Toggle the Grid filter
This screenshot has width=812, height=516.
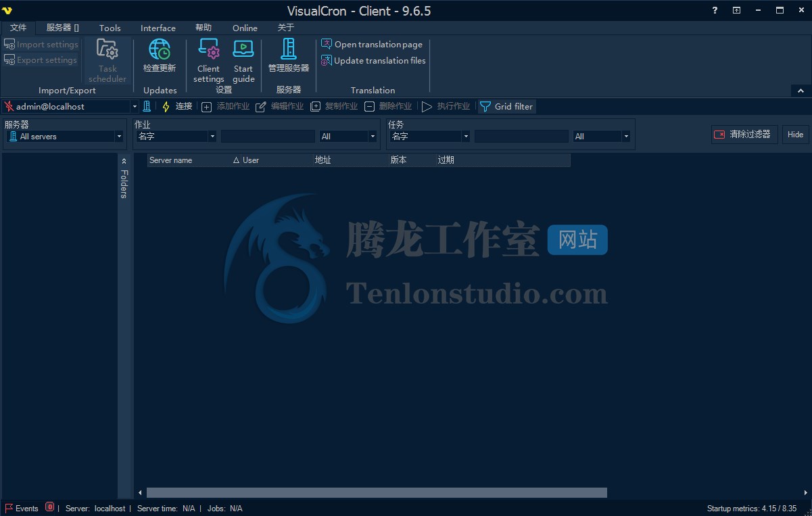[506, 106]
